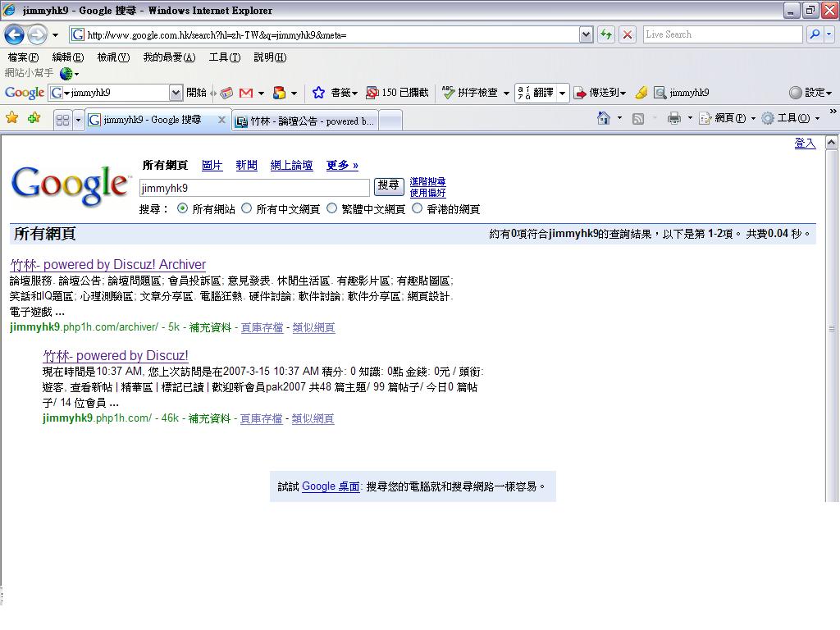Open the 檢視 menu
Screen dimensions: 840x630
coord(113,57)
